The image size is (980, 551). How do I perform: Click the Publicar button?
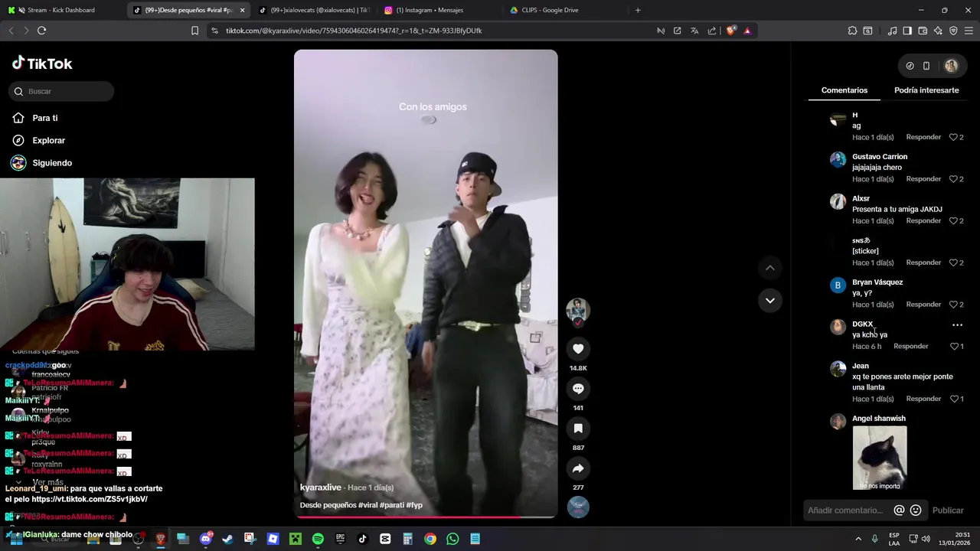(948, 510)
